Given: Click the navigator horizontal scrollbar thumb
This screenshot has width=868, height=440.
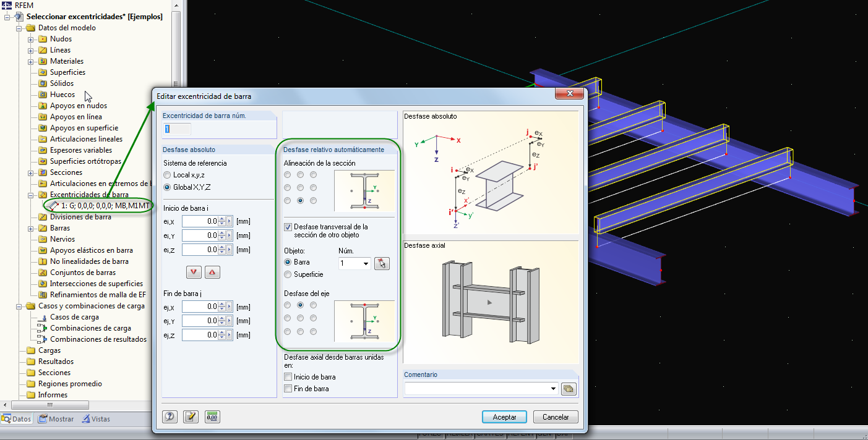Looking at the screenshot, I should 50,405.
